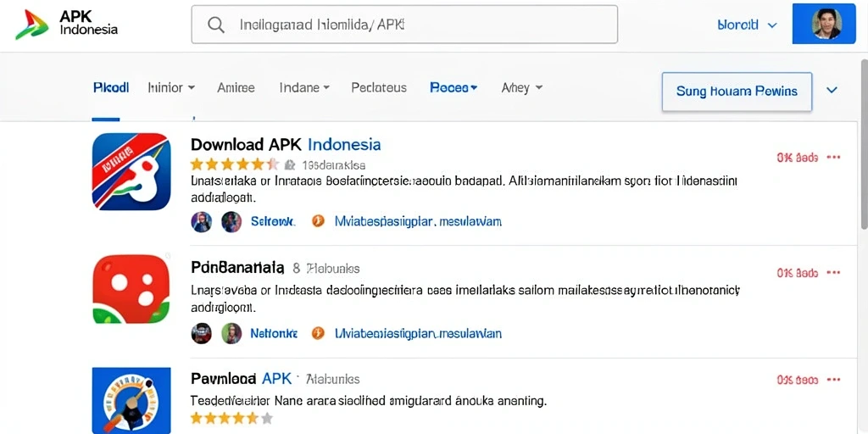The height and width of the screenshot is (434, 868).
Task: Expand the chevron beside Sung Houam Pewins
Action: [x=832, y=90]
